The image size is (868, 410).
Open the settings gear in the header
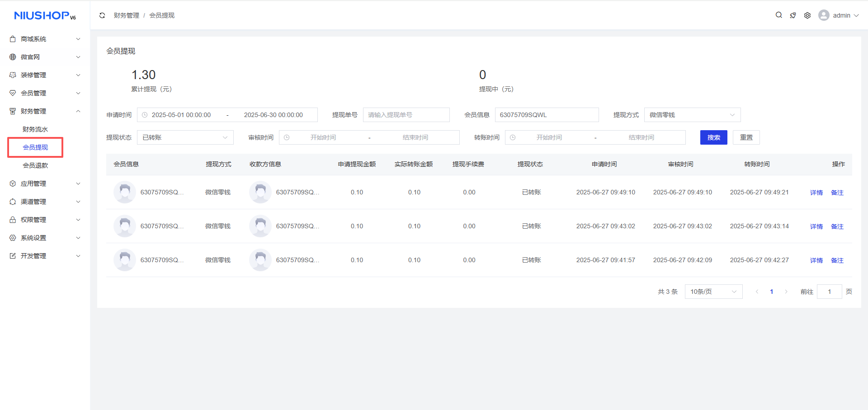click(x=807, y=15)
